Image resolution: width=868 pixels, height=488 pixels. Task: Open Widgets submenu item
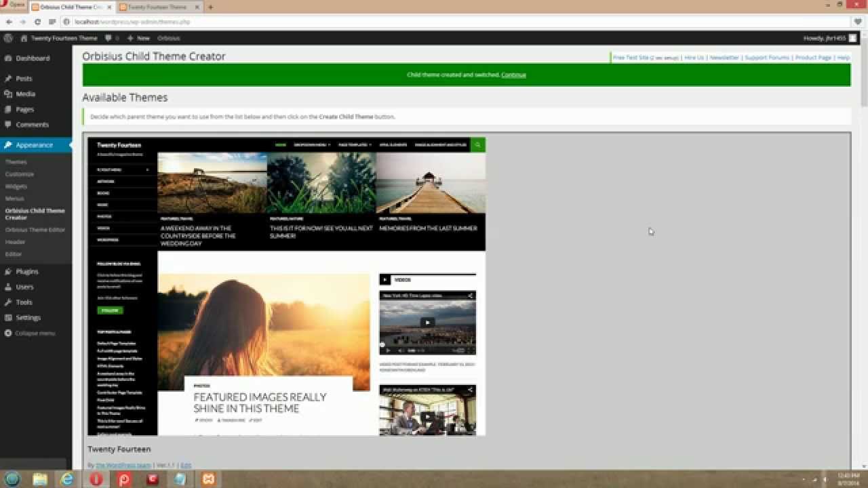pos(16,186)
